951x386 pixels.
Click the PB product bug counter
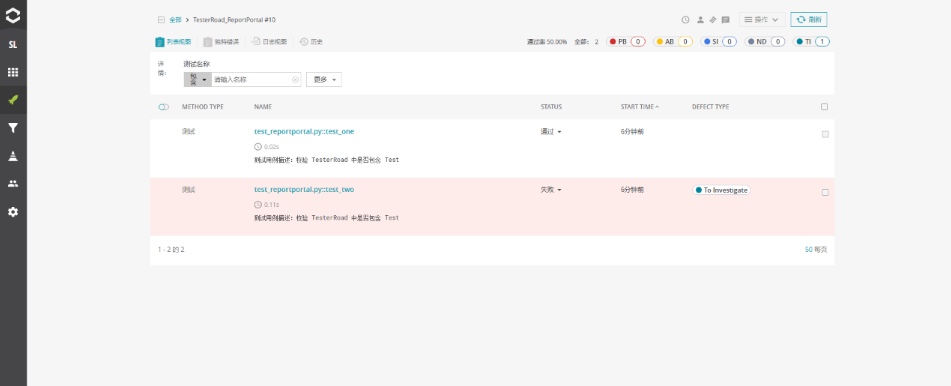point(626,42)
